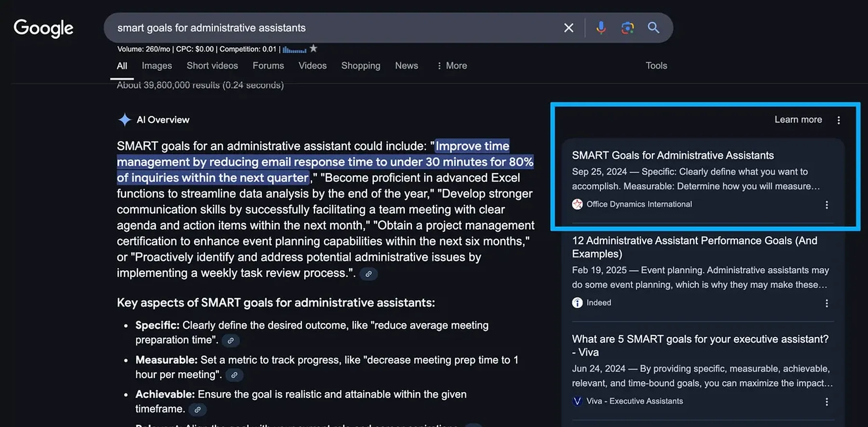
Task: Open source link chip after Achievable bullet
Action: (x=197, y=410)
